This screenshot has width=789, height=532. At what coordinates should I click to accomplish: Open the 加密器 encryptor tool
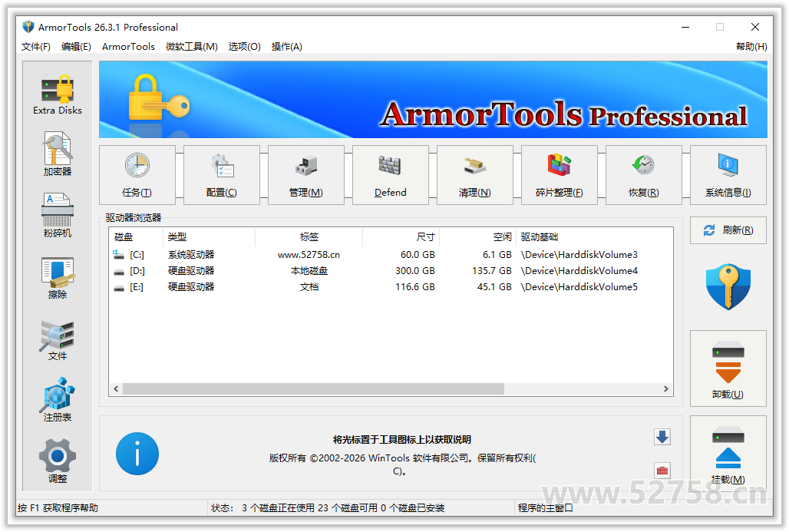point(58,154)
